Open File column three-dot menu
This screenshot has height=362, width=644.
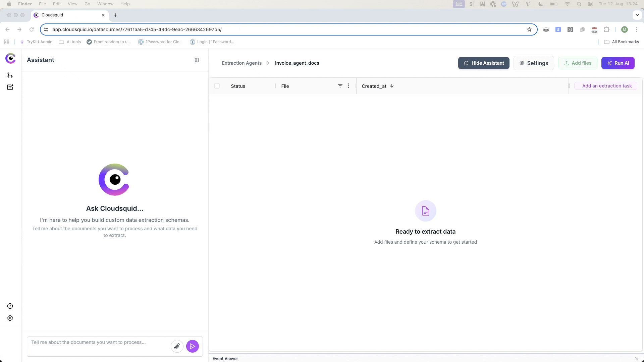pos(348,86)
